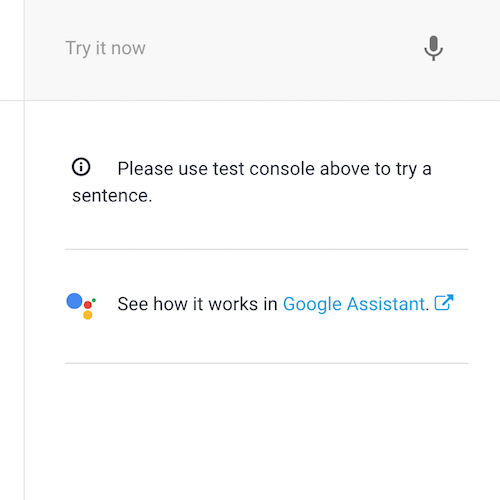Image resolution: width=500 pixels, height=500 pixels.
Task: Click the vertical panel border on the left
Action: tap(24, 250)
